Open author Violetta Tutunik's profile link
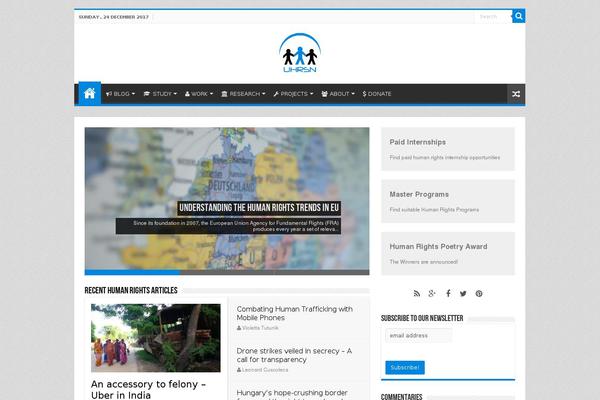 258,328
